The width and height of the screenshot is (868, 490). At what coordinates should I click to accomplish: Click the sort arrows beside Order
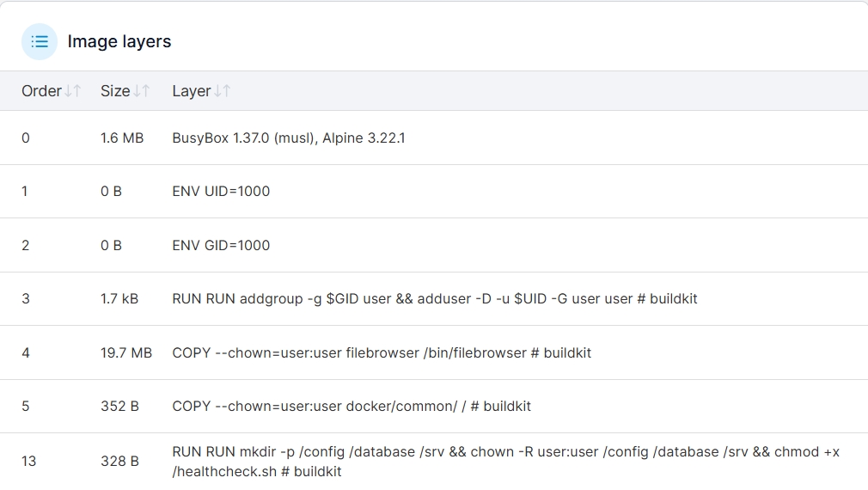pyautogui.click(x=73, y=91)
